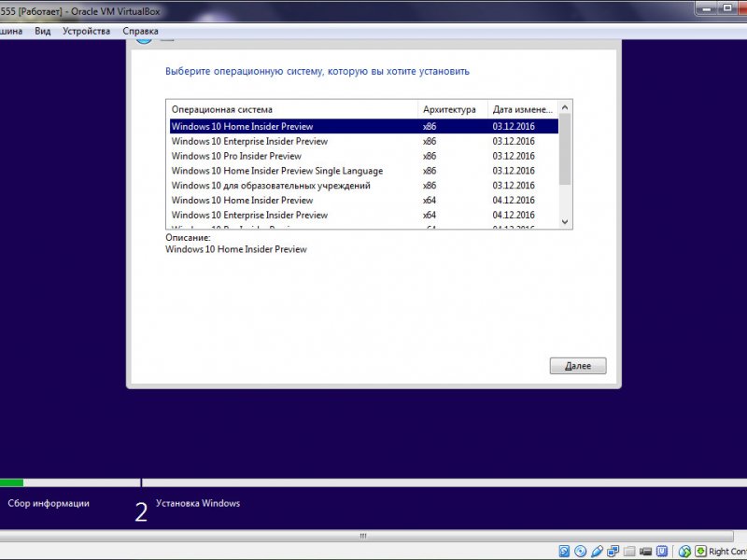
Task: Click the Выберите операционную систему heading
Action: [317, 72]
